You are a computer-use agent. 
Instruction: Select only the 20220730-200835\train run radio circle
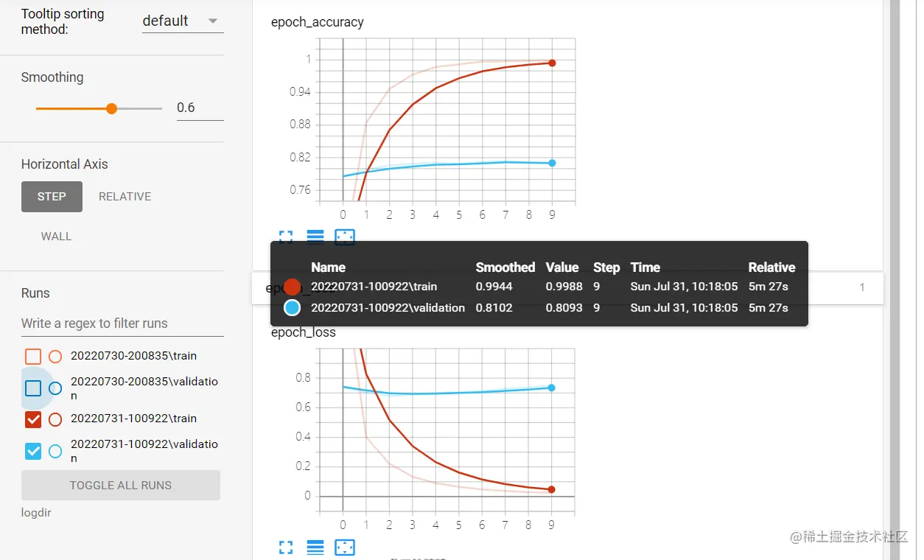coord(55,357)
